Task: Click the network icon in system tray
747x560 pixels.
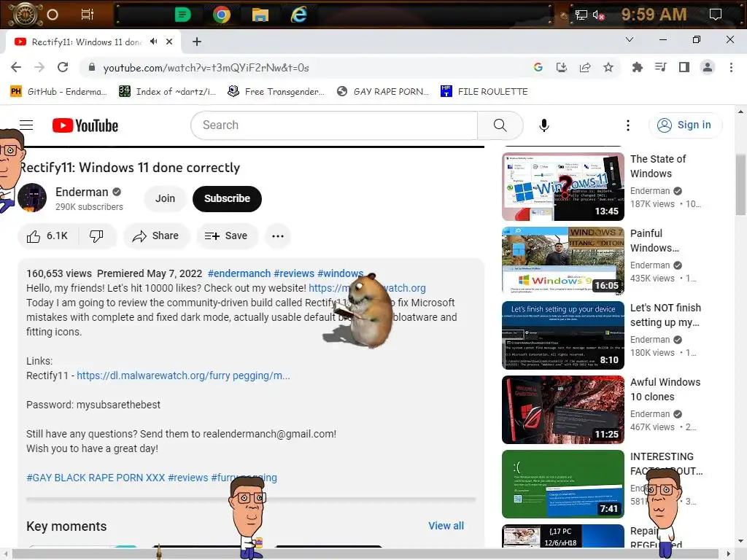Action: (581, 15)
